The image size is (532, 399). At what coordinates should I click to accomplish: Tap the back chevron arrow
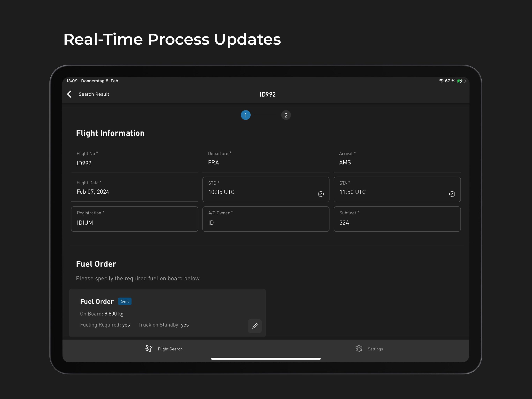pyautogui.click(x=69, y=94)
